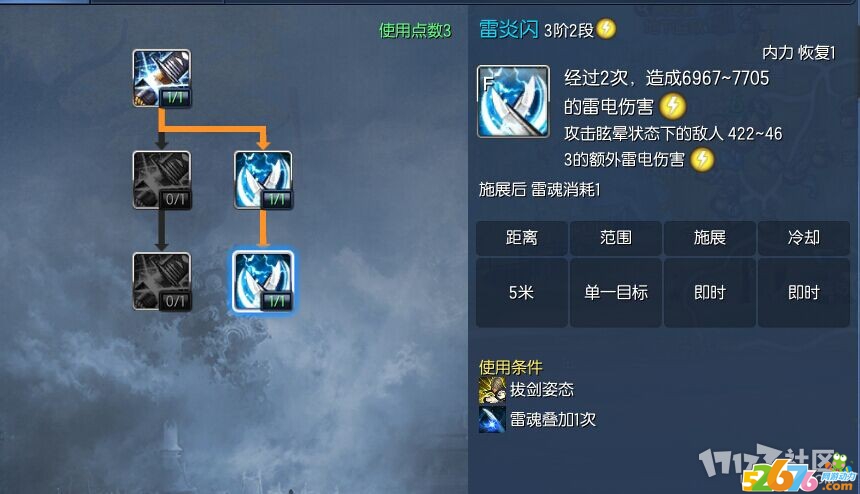Screen dimensions: 860x494
Task: Click lightning icon after 的雷电伤害
Action: [672, 106]
